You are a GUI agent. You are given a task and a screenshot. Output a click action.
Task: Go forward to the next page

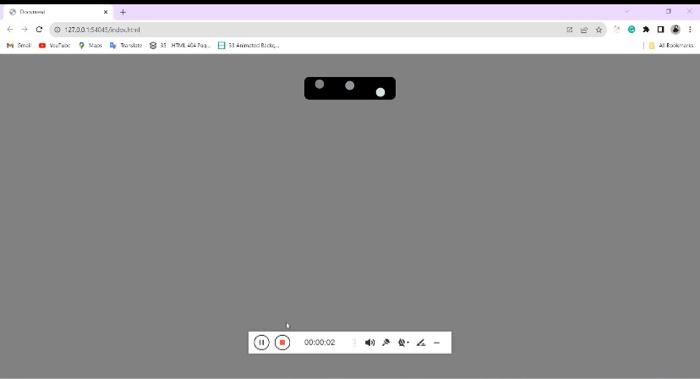point(25,29)
